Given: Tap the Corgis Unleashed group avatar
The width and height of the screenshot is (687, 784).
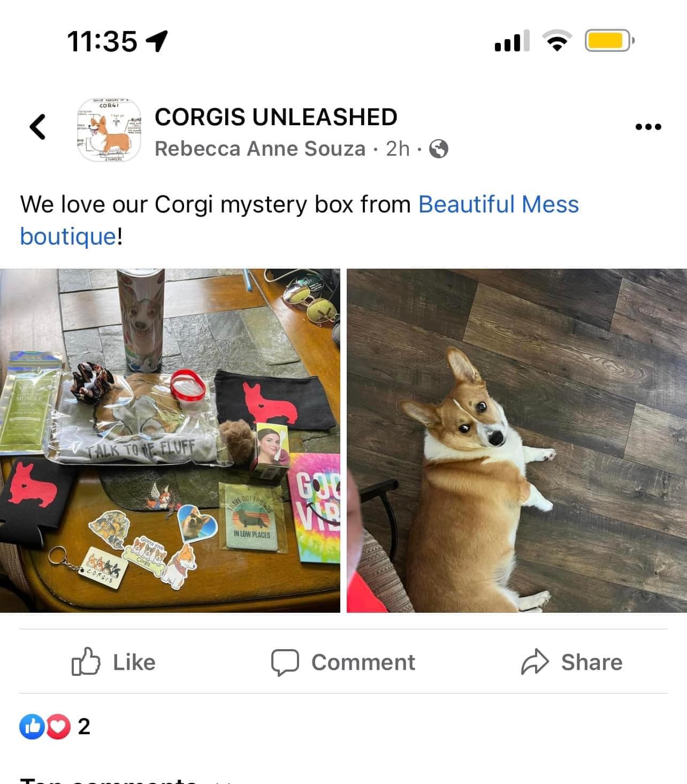Looking at the screenshot, I should pyautogui.click(x=109, y=130).
